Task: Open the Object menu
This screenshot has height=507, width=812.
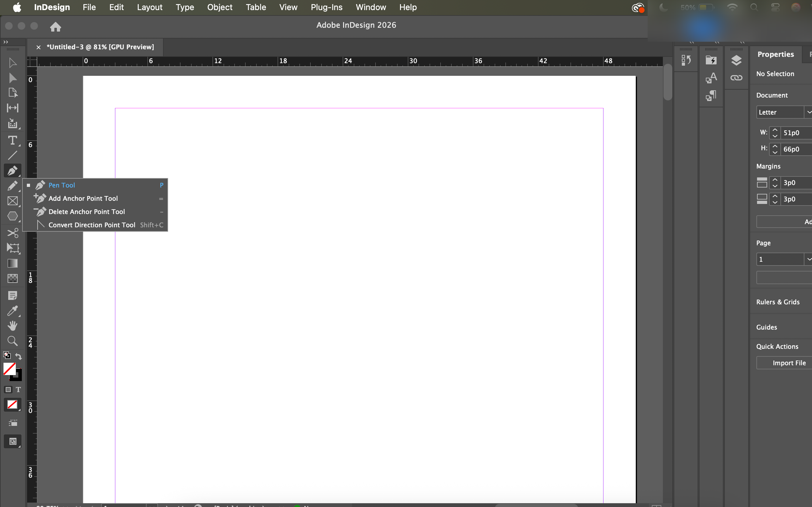Action: click(x=220, y=7)
